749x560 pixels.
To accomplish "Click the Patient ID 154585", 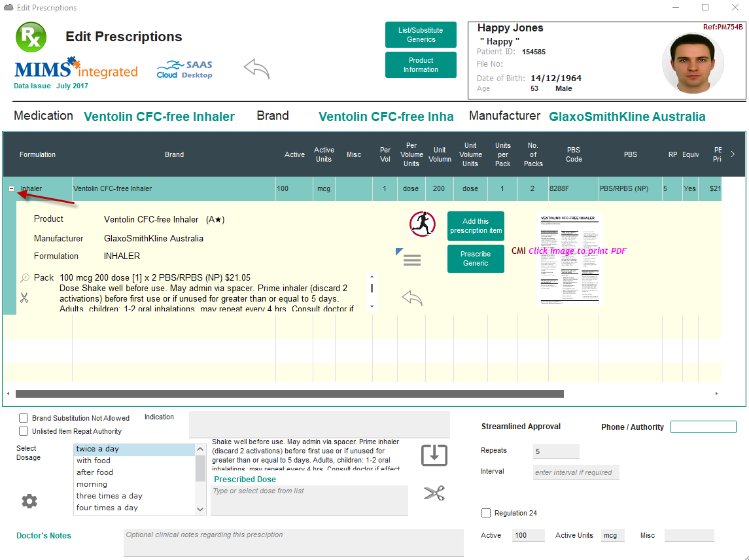I will click(534, 52).
